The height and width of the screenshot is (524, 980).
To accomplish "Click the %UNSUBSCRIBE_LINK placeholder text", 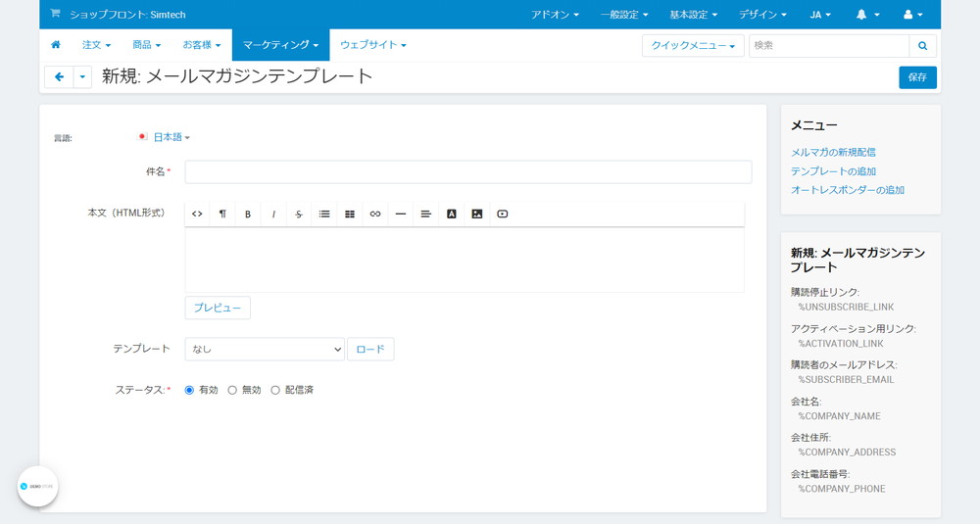I will [846, 307].
